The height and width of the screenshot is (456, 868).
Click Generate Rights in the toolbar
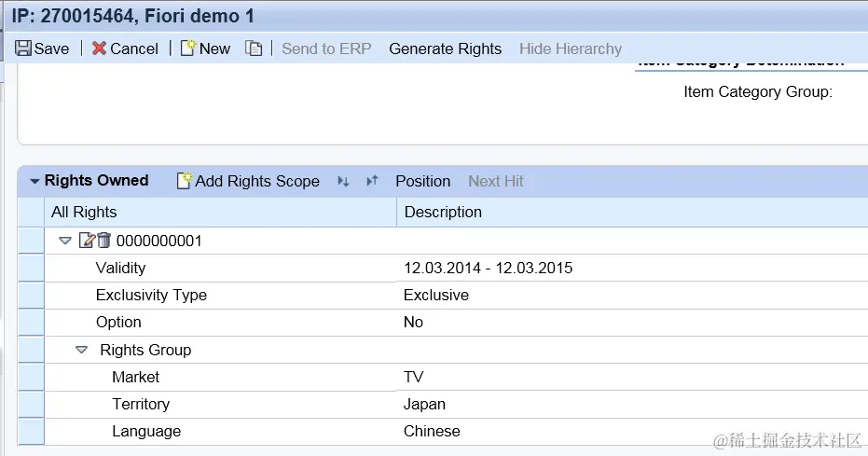pyautogui.click(x=445, y=48)
